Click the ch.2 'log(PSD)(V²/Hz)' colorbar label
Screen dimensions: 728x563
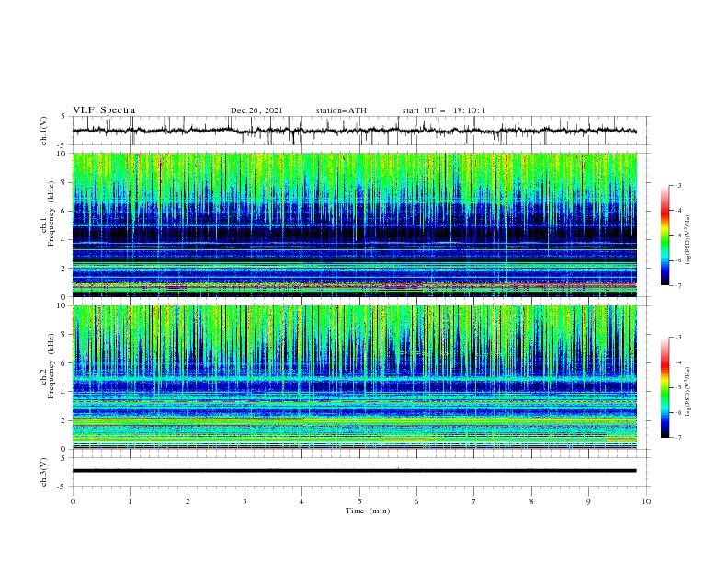pos(688,391)
